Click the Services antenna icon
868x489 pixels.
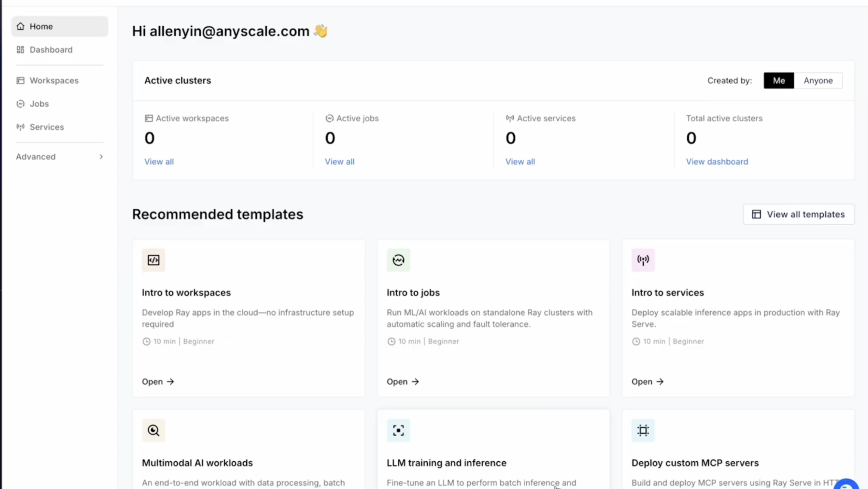[21, 127]
